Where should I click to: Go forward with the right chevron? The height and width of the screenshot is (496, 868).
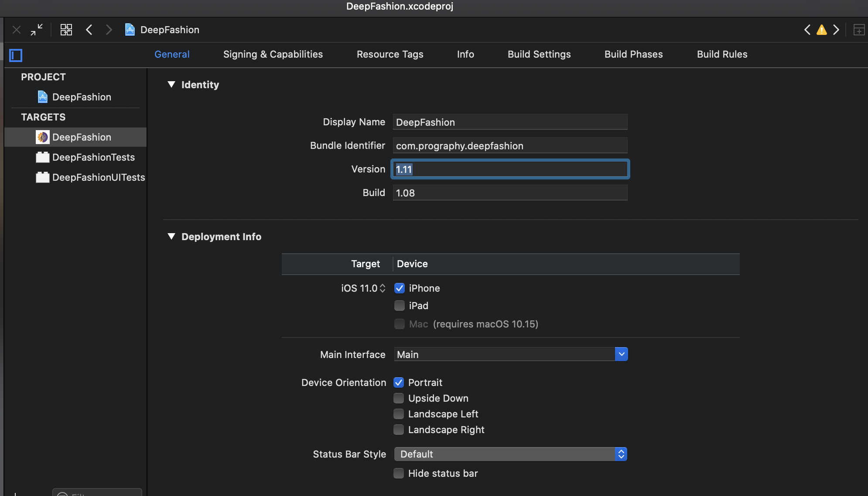tap(109, 30)
